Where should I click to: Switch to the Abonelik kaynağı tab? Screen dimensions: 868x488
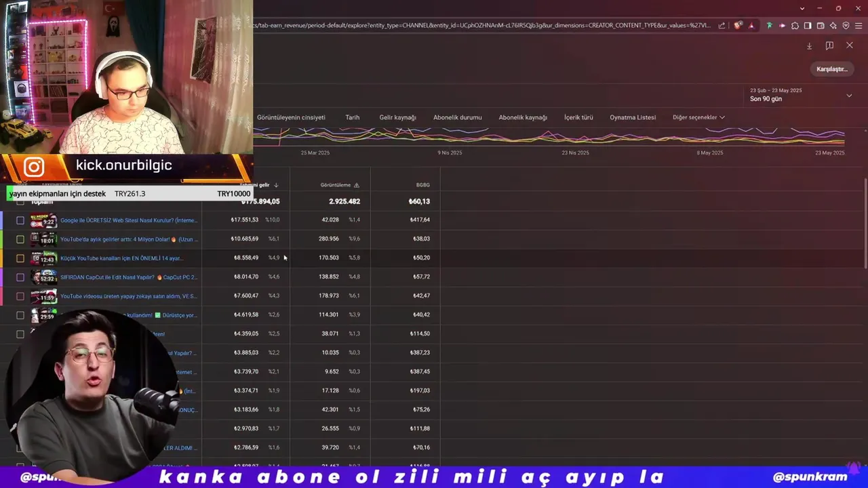point(523,117)
